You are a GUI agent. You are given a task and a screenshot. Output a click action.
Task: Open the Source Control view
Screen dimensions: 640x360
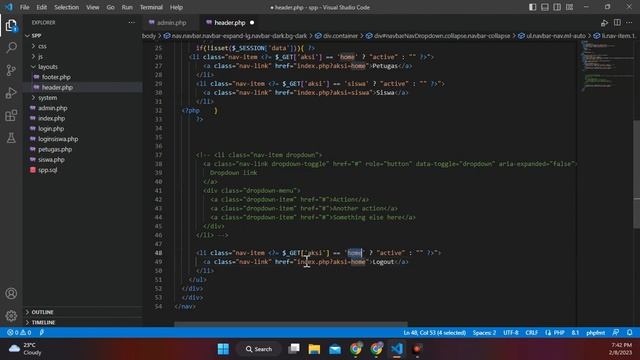click(x=11, y=70)
